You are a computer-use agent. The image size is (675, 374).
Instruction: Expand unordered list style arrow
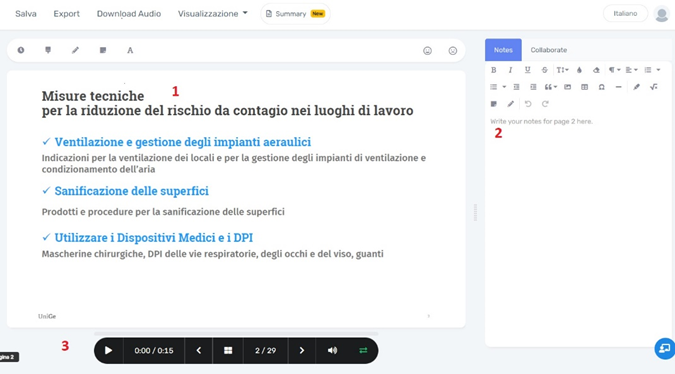(x=504, y=87)
